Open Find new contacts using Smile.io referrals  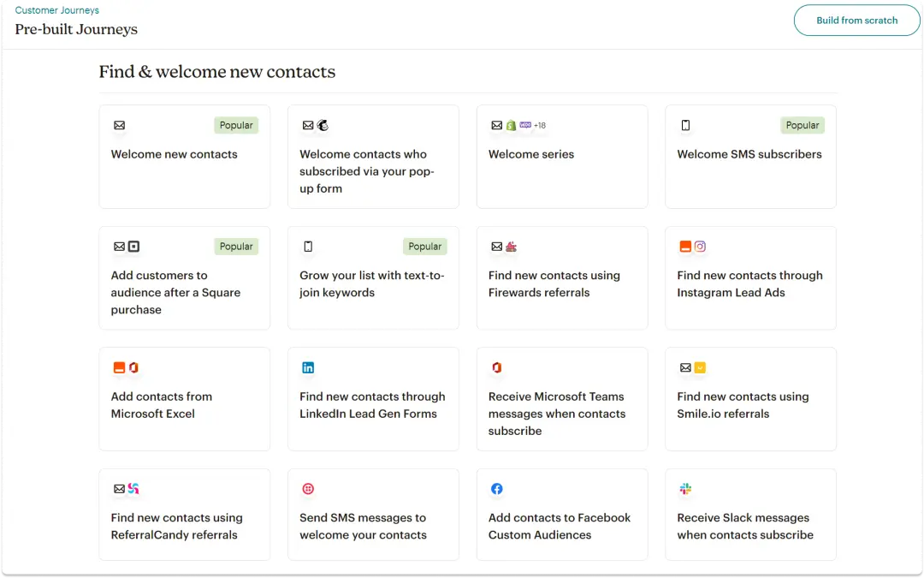coord(742,405)
